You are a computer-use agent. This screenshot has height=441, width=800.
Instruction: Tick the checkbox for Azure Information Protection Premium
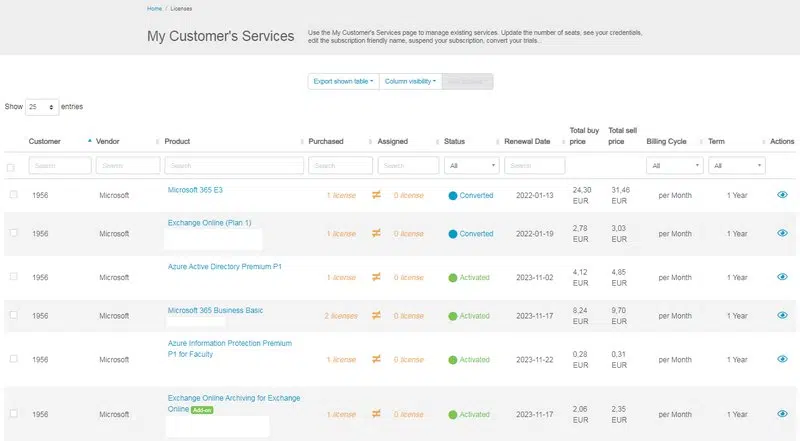coord(14,359)
